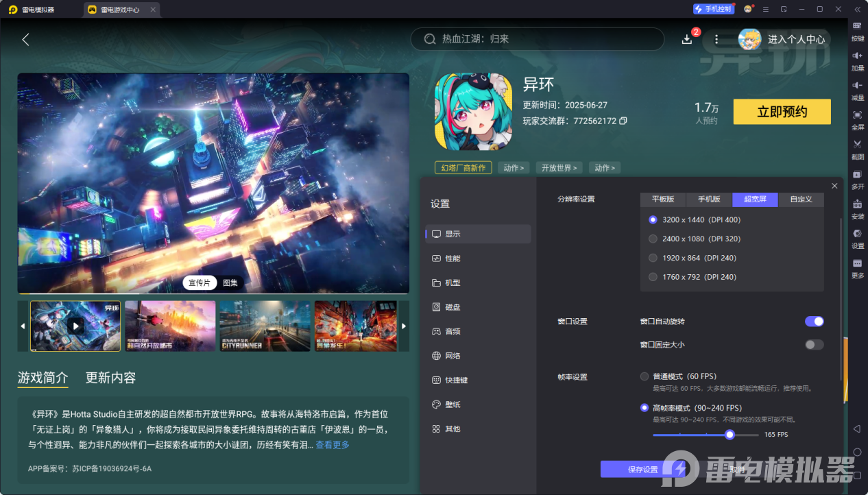
Task: Click the settings panel vertical scrollbar
Action: tap(841, 298)
